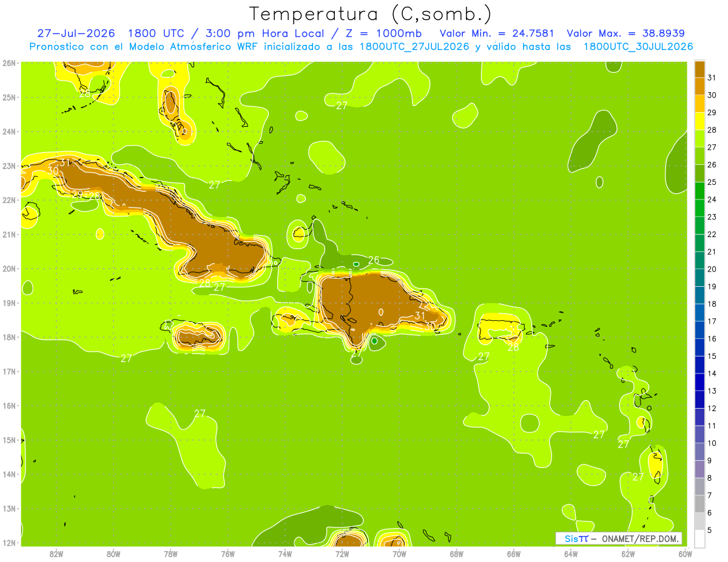Select the lime legend swatch between 27 and 28
The image size is (728, 562).
coord(700,138)
